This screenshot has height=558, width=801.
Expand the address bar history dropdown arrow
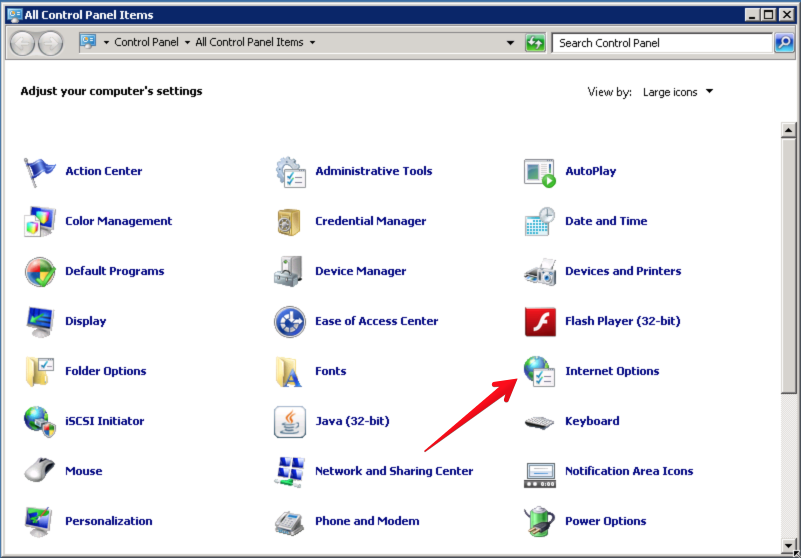[510, 43]
